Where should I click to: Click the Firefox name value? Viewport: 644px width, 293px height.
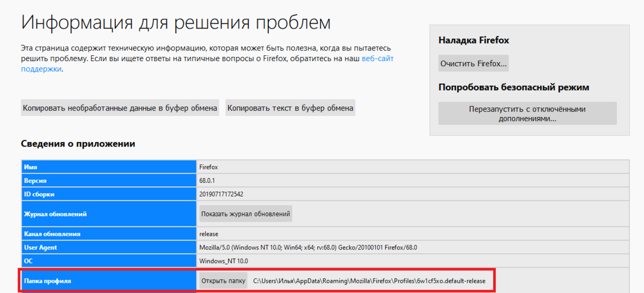click(208, 167)
